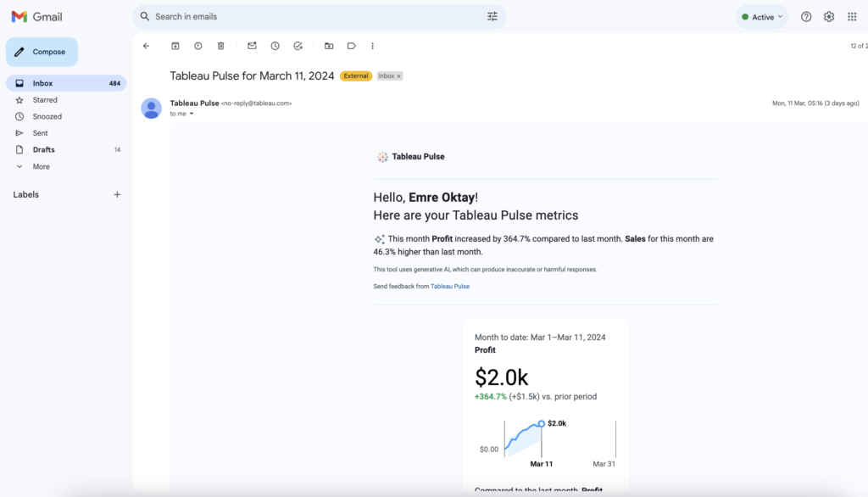Follow the Tableau Pulse feedback link
Image resolution: width=868 pixels, height=497 pixels.
(449, 287)
